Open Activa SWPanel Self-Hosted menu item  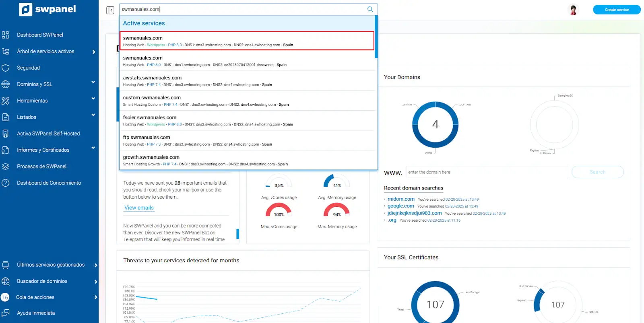[x=48, y=134]
